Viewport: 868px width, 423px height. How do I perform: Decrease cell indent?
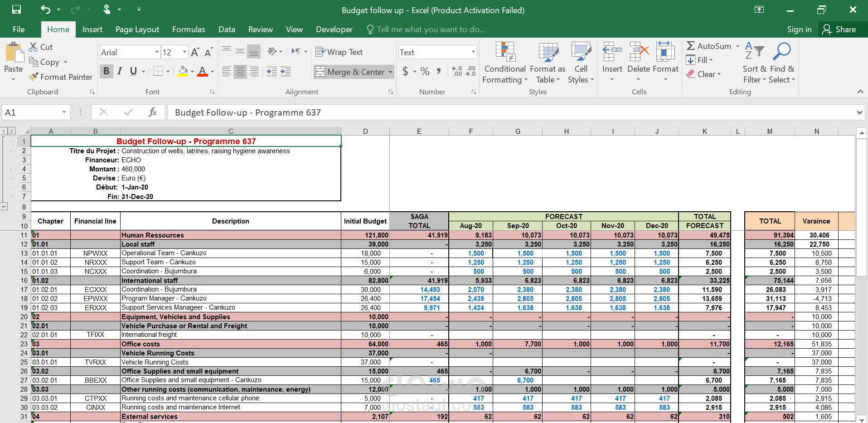click(272, 71)
